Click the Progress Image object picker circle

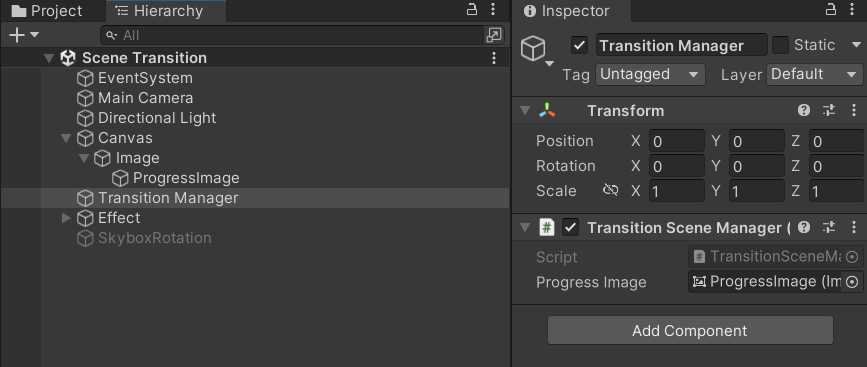(852, 282)
